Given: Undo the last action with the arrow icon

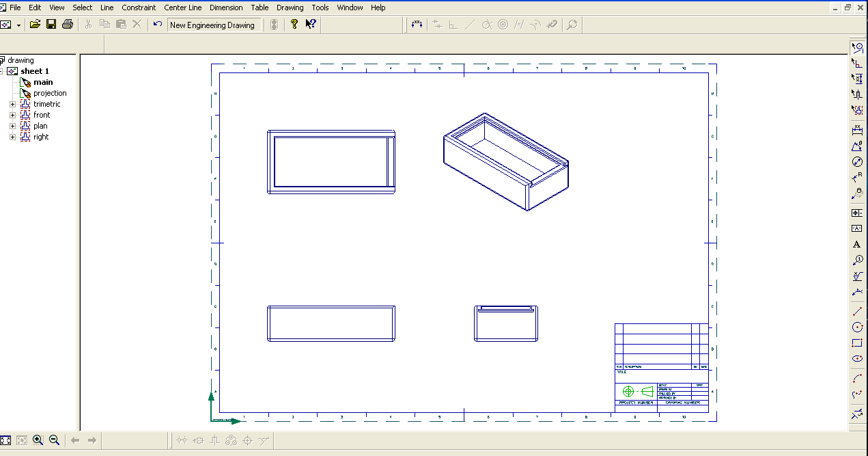Looking at the screenshot, I should tap(158, 25).
